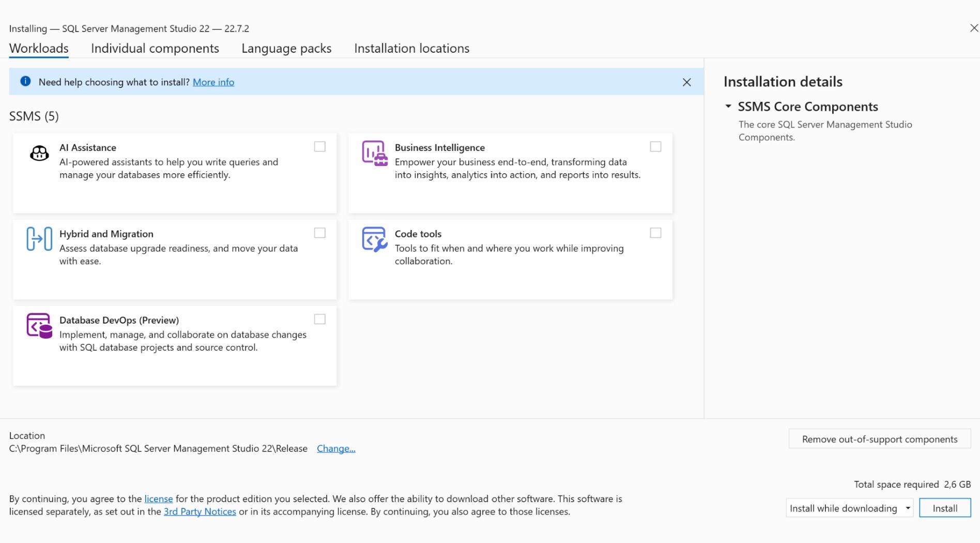Click the Hybrid and Migration icon
Viewport: 980px width, 543px height.
pos(39,239)
